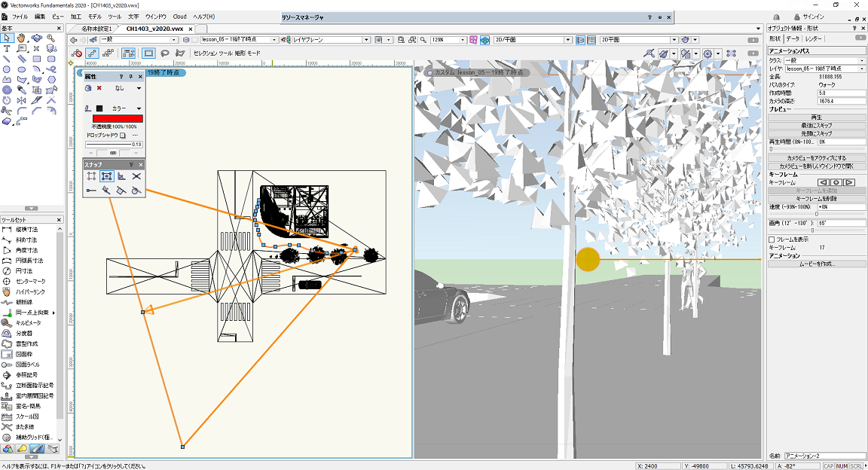This screenshot has width=868, height=470.
Task: Open the 2D/平面 view dropdown
Action: 533,40
